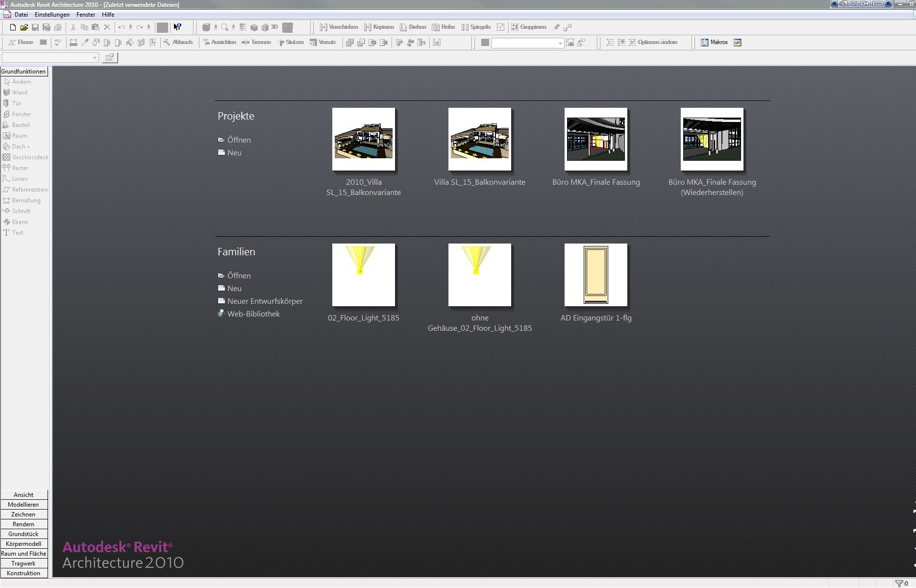Viewport: 916px width, 588px height.
Task: Click the macro manager icon right of Makros
Action: (737, 43)
